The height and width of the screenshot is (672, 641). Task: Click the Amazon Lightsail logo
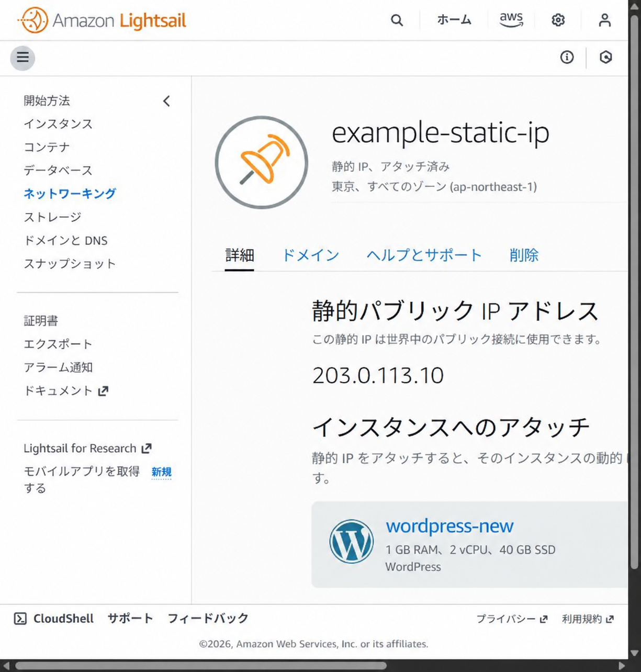point(102,20)
